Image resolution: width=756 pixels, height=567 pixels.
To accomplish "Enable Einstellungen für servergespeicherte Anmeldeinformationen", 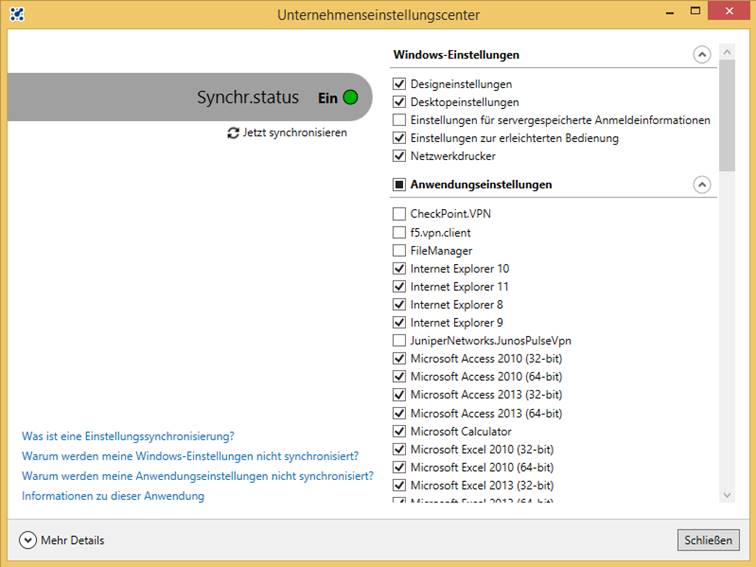I will [x=399, y=120].
